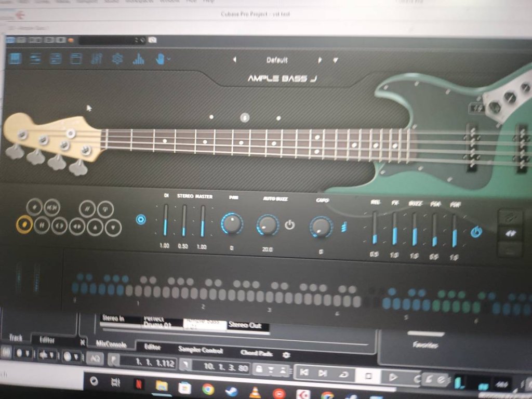532x399 pixels.
Task: Click the second toolbar icon with horizontal sliders
Action: pyautogui.click(x=35, y=59)
